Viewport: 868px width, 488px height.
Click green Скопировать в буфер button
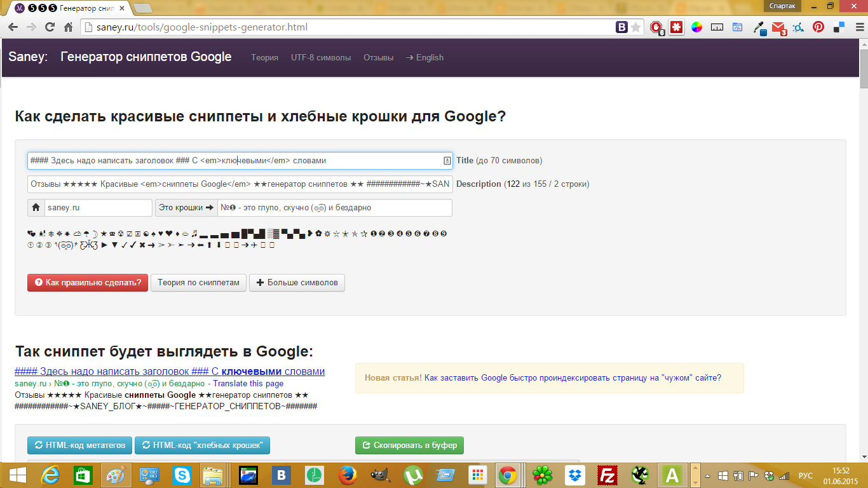click(x=410, y=445)
